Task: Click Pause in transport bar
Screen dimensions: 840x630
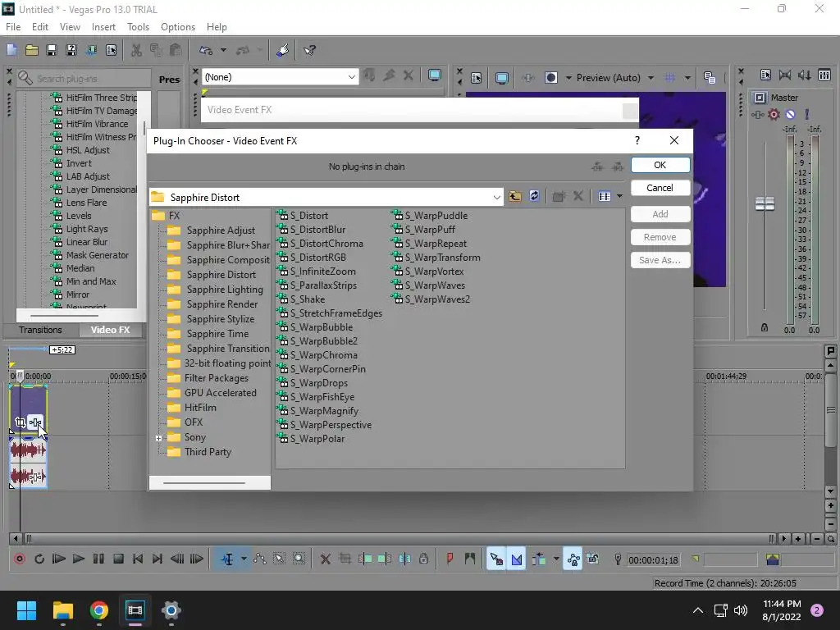Action: click(x=98, y=559)
